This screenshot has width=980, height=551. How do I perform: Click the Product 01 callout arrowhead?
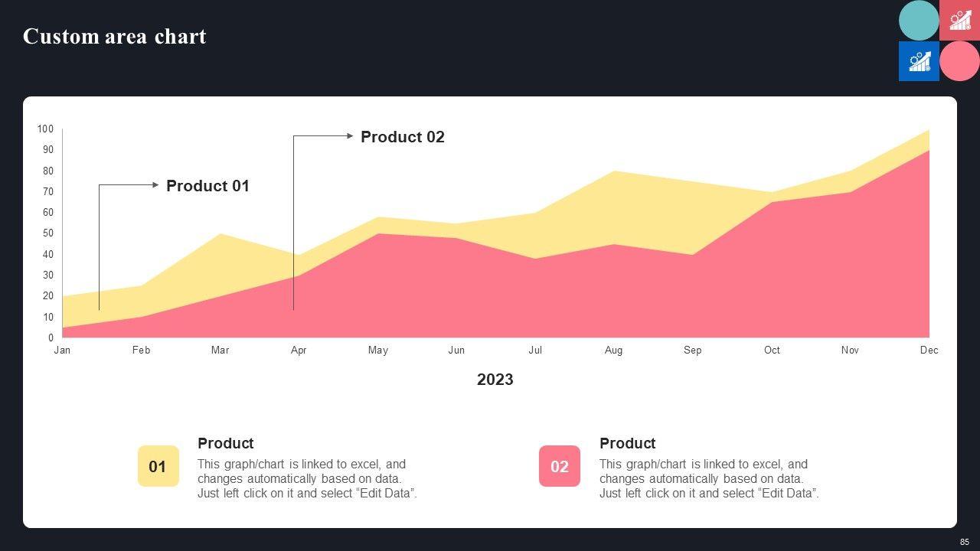coord(156,184)
